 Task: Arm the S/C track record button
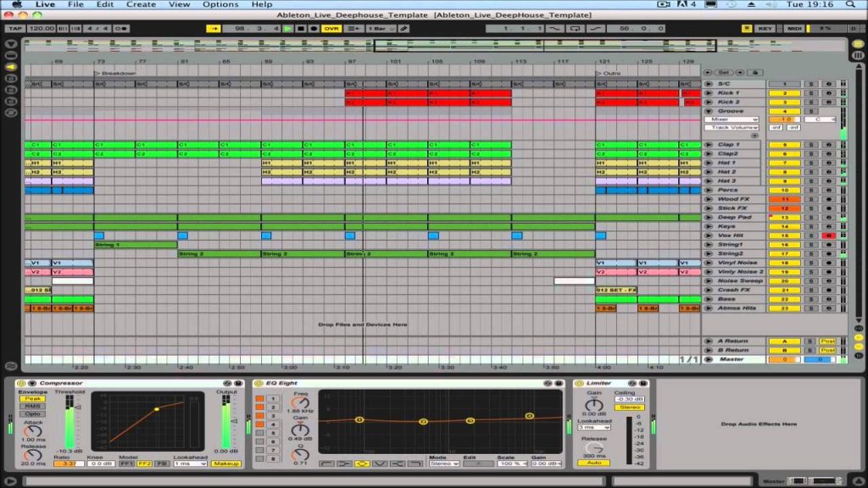click(x=829, y=84)
